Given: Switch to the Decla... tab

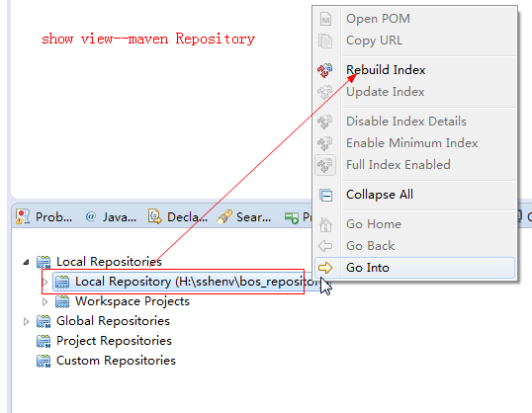Looking at the screenshot, I should coord(178,217).
